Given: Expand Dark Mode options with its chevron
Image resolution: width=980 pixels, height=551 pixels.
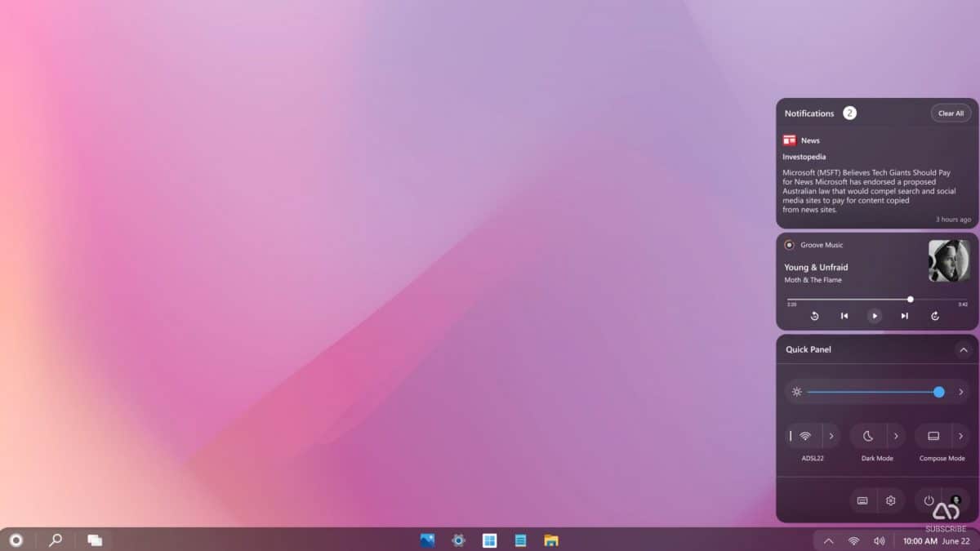Looking at the screenshot, I should pos(896,435).
